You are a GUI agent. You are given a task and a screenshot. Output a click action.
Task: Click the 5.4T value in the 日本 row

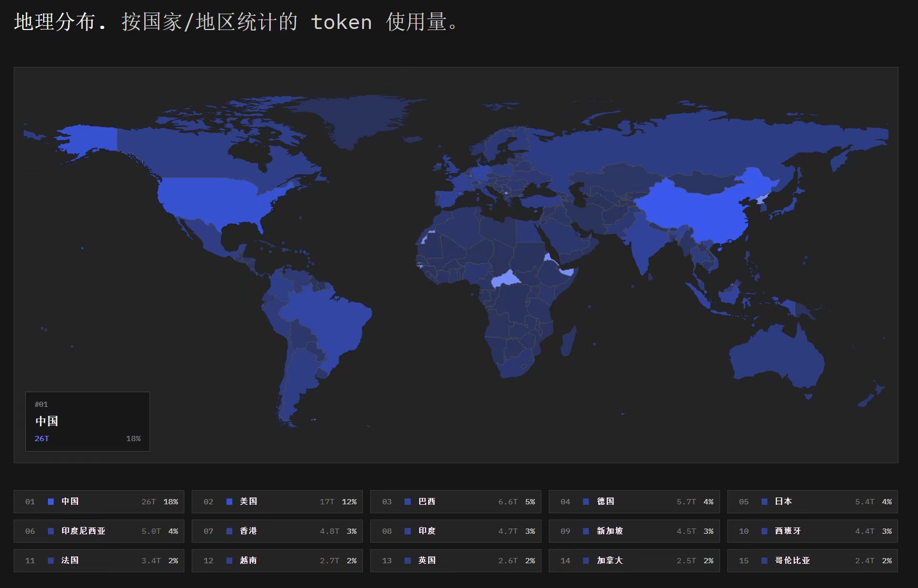[x=865, y=502]
